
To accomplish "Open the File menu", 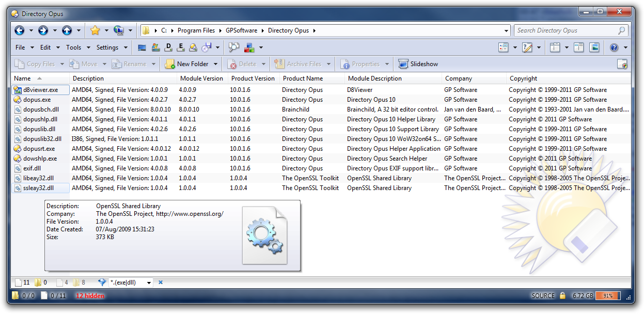I will 20,48.
